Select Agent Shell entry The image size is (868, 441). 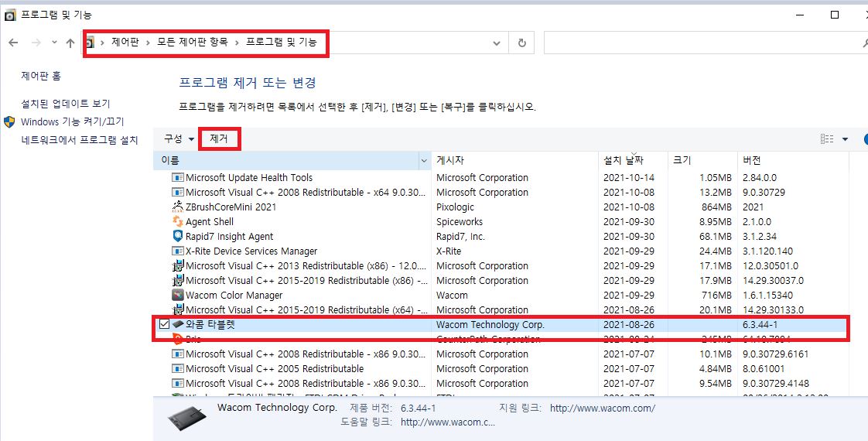[209, 222]
